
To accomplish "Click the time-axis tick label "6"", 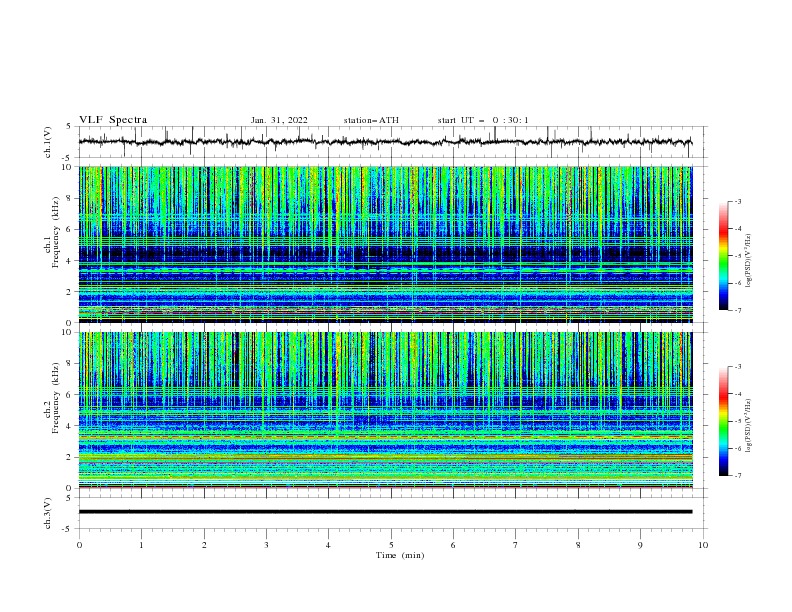I will pos(453,545).
